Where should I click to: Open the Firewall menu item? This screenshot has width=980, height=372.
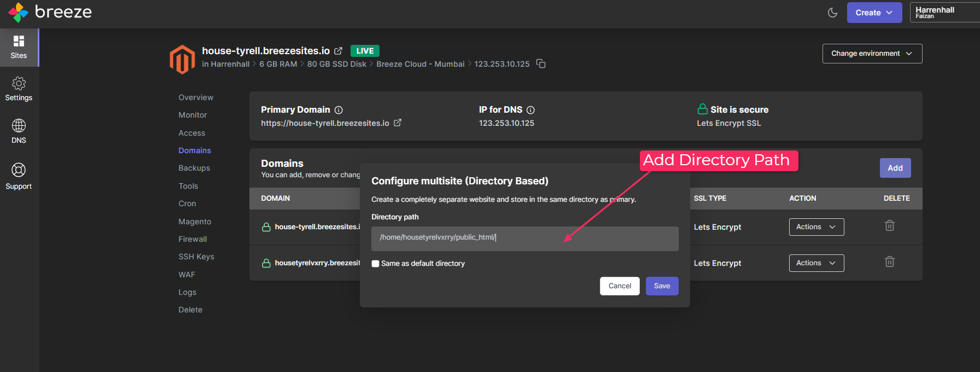click(192, 239)
